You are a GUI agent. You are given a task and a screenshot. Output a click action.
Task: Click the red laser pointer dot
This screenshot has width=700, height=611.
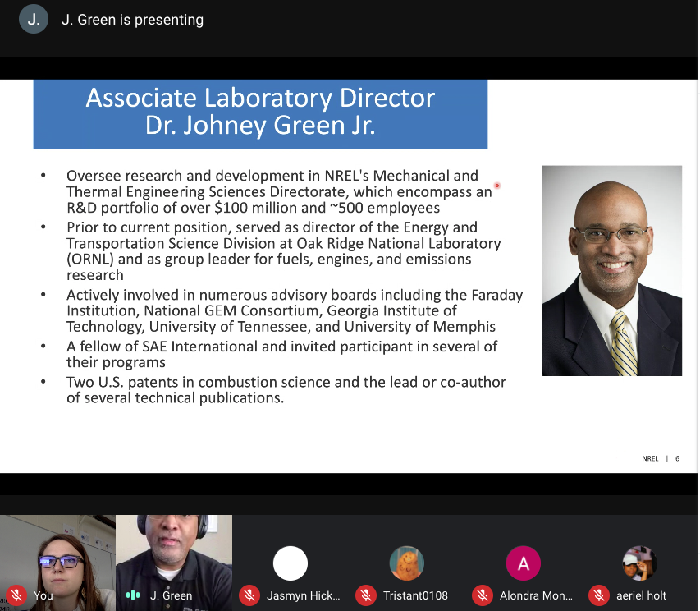click(x=496, y=186)
